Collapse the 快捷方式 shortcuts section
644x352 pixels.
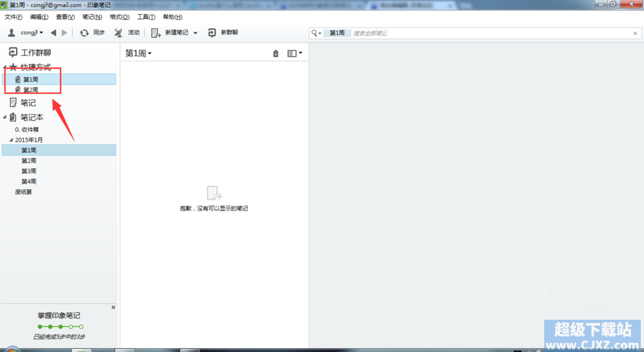5,67
